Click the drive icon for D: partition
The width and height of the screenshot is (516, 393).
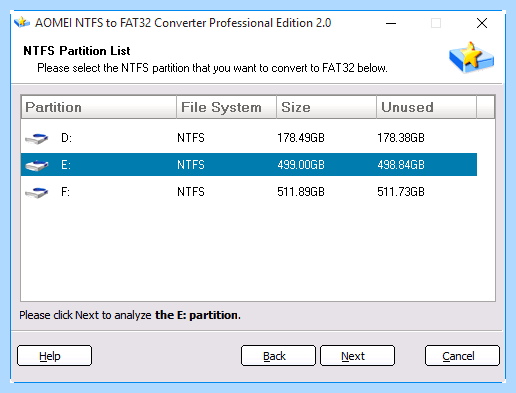[37, 138]
